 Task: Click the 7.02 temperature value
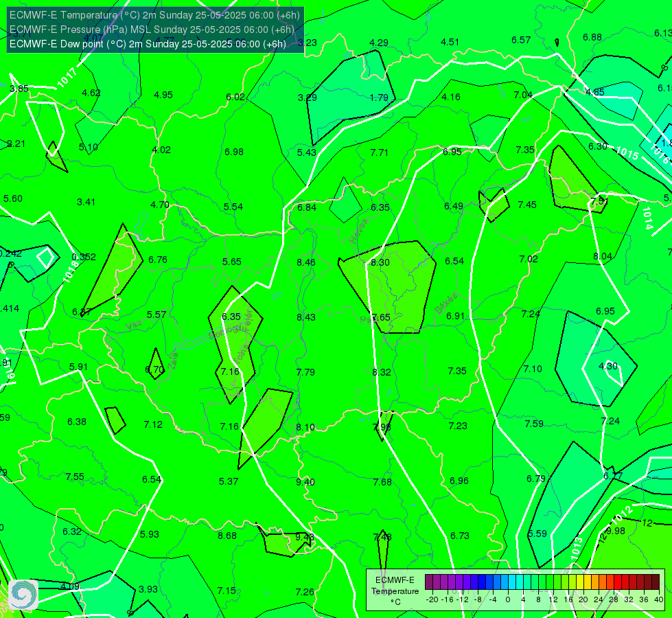coord(529,259)
